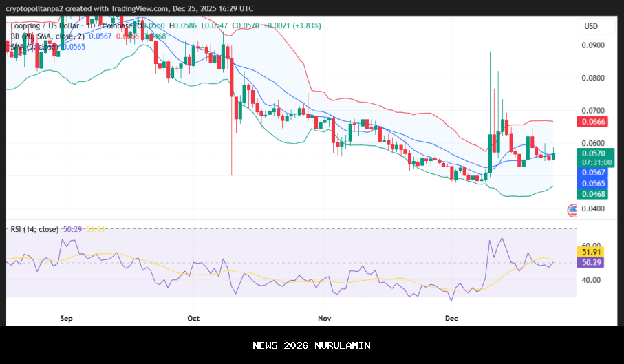
Task: Click the Oct label on time axis
Action: tap(193, 319)
